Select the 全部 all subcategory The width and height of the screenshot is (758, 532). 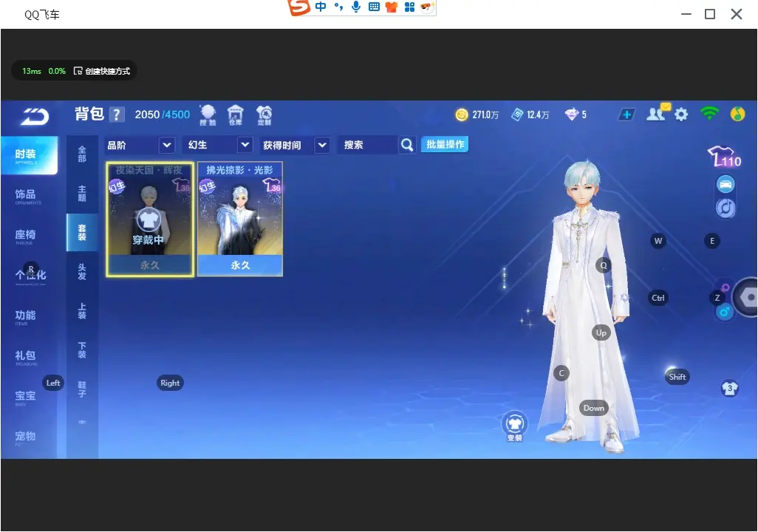click(x=82, y=154)
